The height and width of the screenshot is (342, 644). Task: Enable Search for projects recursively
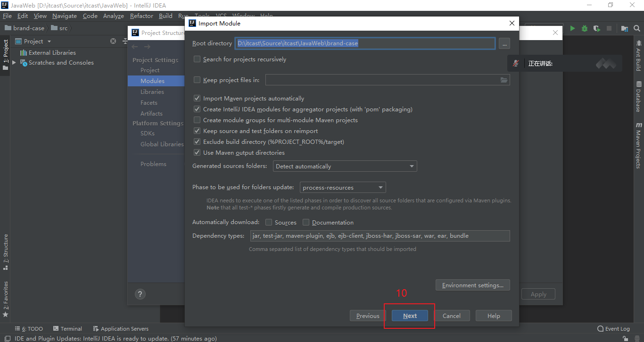pos(197,59)
